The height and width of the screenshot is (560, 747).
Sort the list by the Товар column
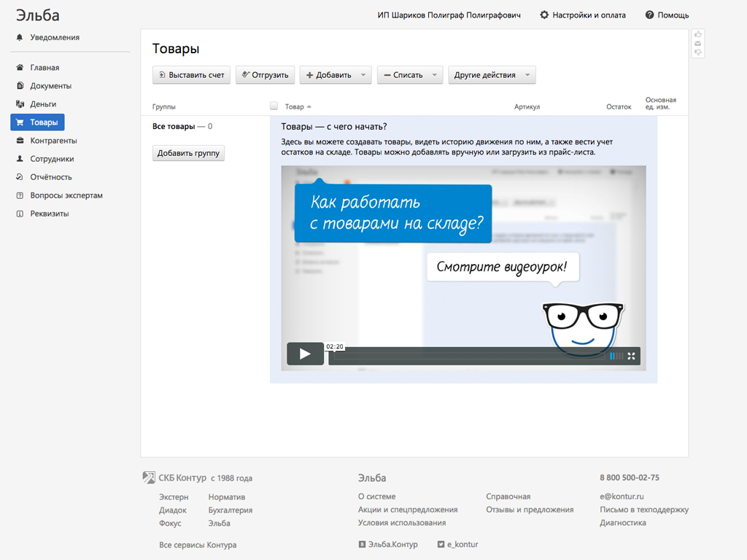[x=298, y=106]
